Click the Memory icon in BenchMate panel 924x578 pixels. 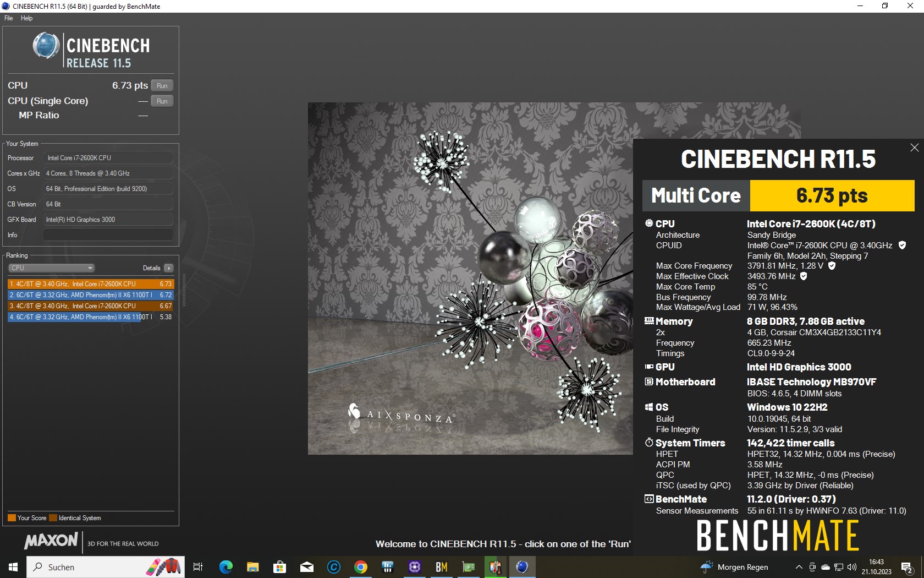coord(649,321)
